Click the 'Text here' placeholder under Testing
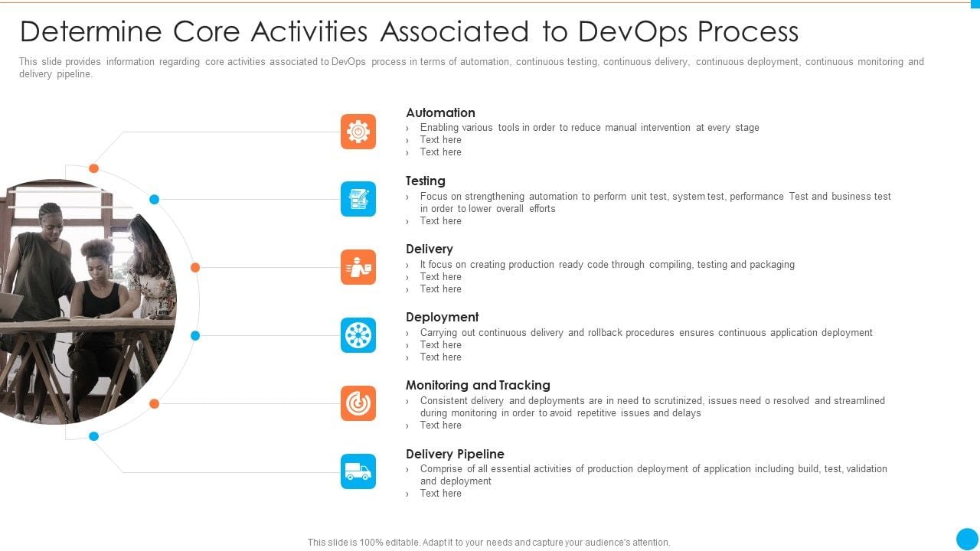The width and height of the screenshot is (980, 551). point(441,221)
